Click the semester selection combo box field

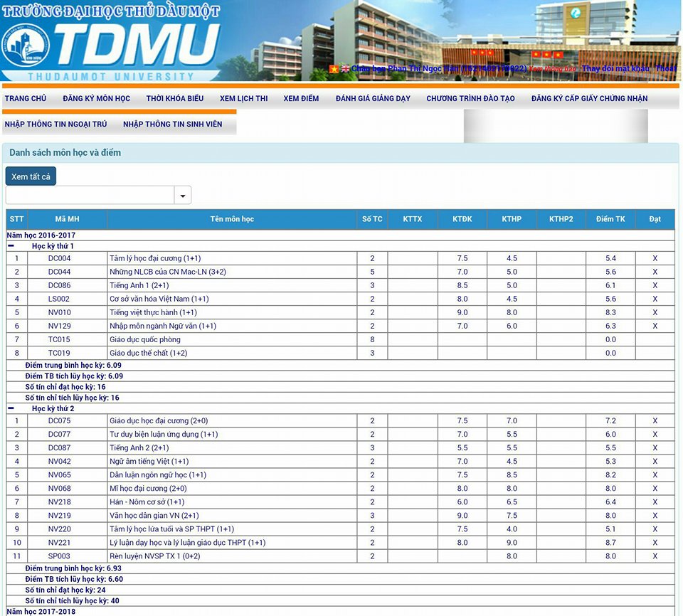(x=90, y=196)
